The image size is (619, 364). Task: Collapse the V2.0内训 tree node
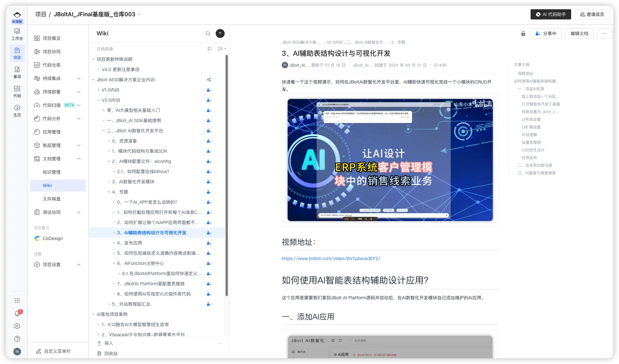point(99,100)
